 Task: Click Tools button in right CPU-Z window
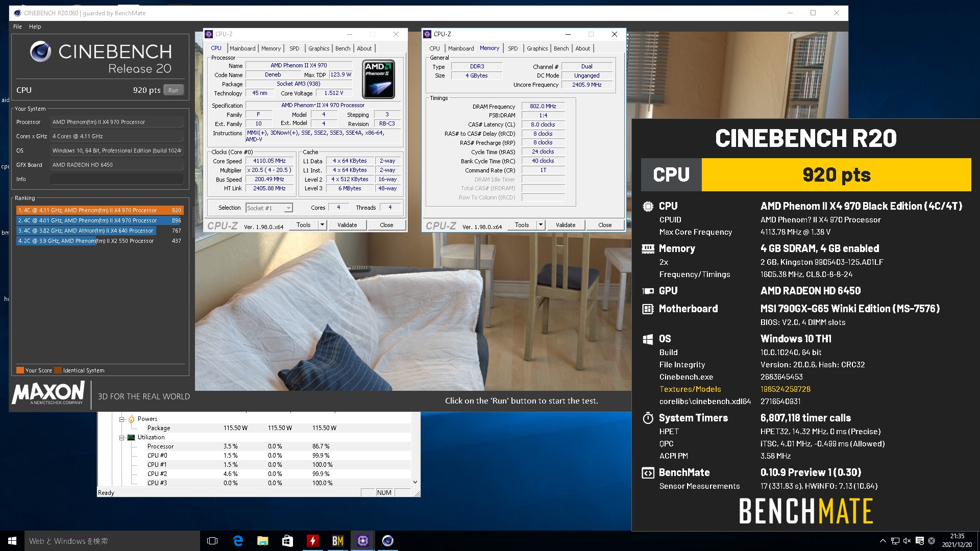coord(522,225)
